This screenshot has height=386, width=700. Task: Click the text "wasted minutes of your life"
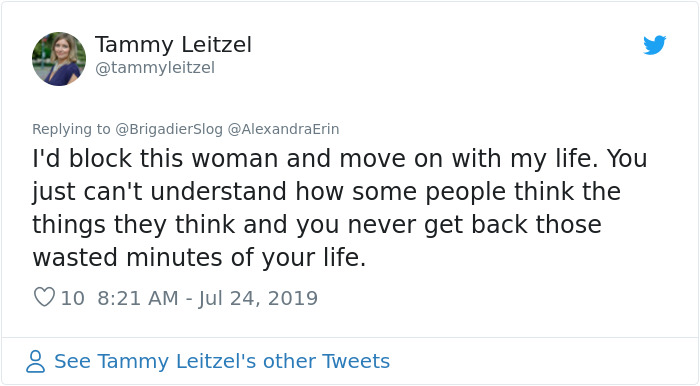click(x=199, y=257)
